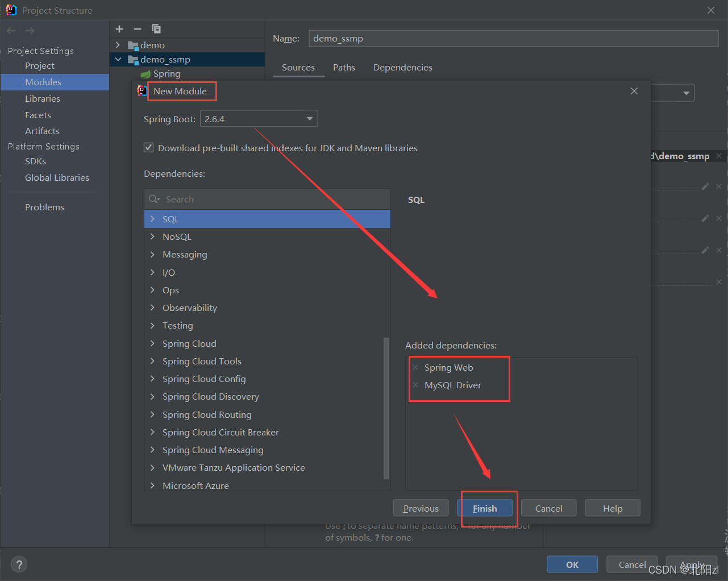Image resolution: width=728 pixels, height=581 pixels.
Task: Open Global Libraries in the sidebar
Action: pos(57,177)
